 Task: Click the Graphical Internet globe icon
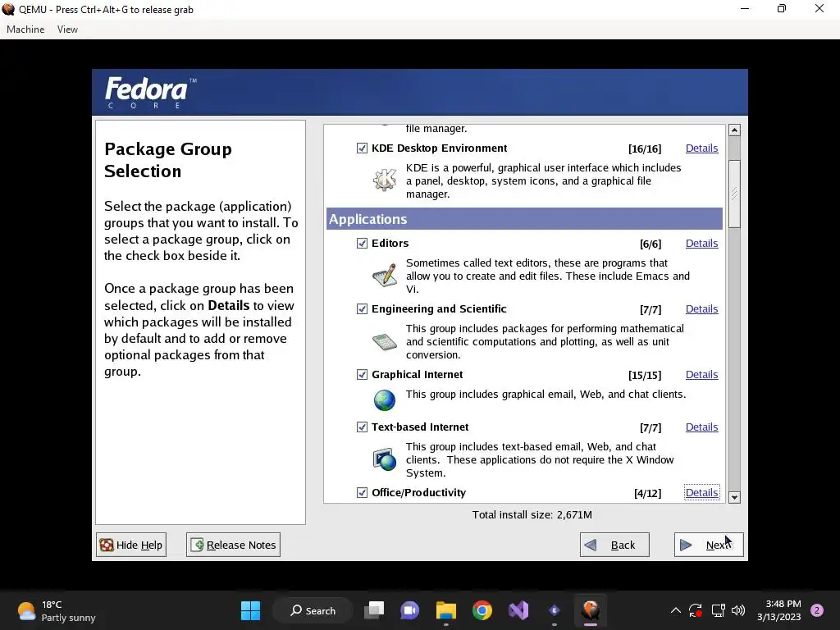(x=385, y=399)
